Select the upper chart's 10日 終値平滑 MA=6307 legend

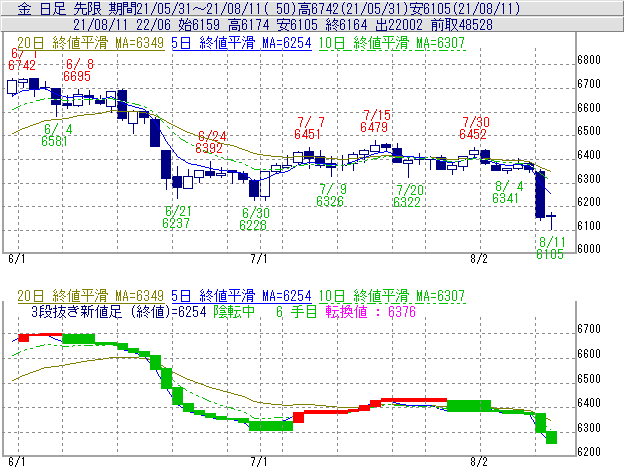[392, 43]
